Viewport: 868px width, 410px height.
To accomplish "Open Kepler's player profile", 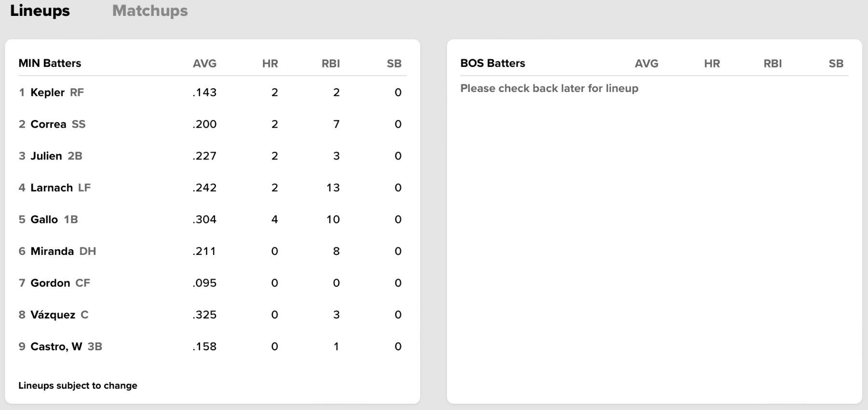I will click(47, 93).
